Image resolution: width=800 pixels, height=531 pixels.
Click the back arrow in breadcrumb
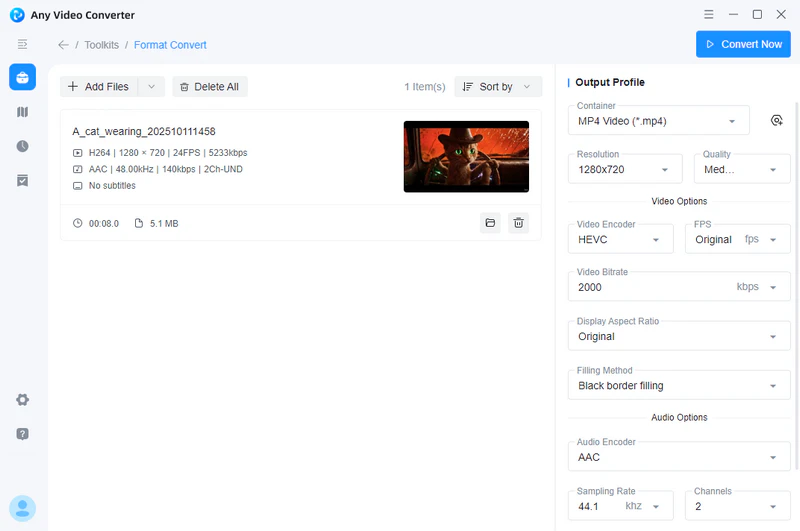tap(64, 45)
